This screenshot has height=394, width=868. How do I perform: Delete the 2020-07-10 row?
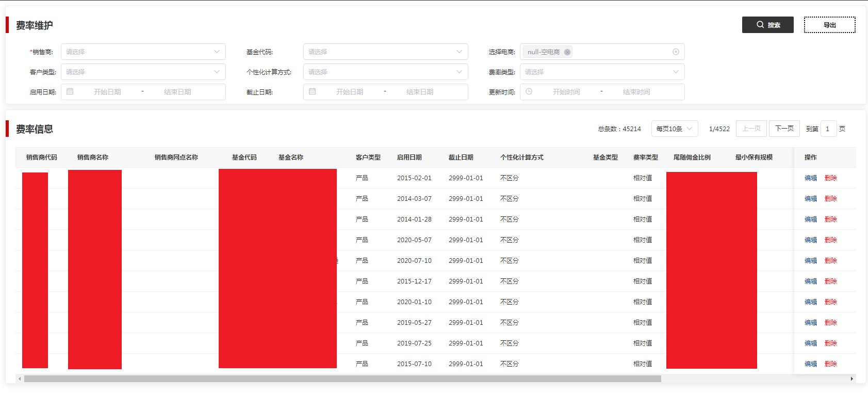click(x=831, y=261)
